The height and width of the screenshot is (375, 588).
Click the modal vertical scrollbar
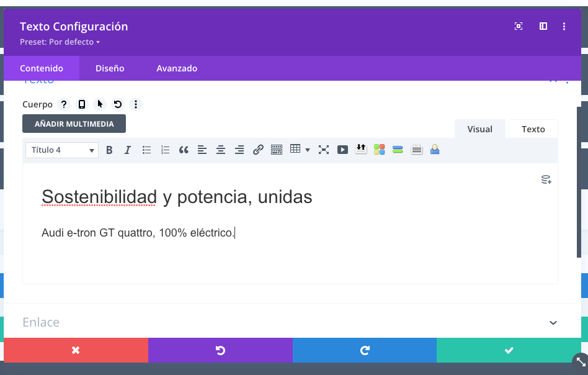click(579, 182)
